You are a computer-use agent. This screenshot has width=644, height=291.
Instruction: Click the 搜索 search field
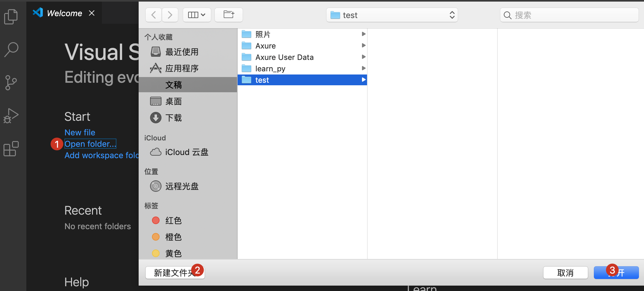click(x=569, y=15)
